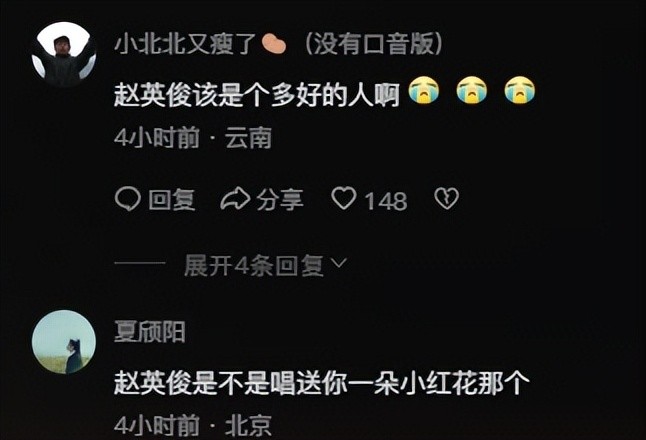Open avatar of 夏顾阳 commenter
The width and height of the screenshot is (646, 440).
click(x=64, y=342)
